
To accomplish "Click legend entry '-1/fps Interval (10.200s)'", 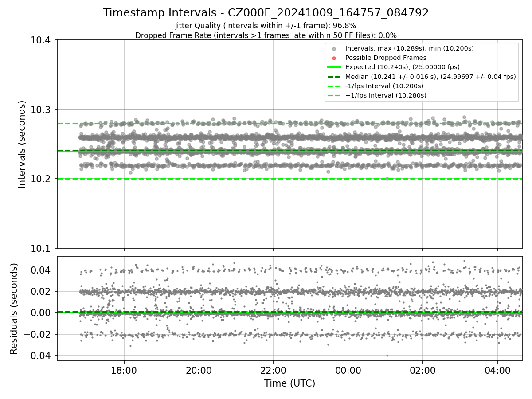I will tap(384, 86).
